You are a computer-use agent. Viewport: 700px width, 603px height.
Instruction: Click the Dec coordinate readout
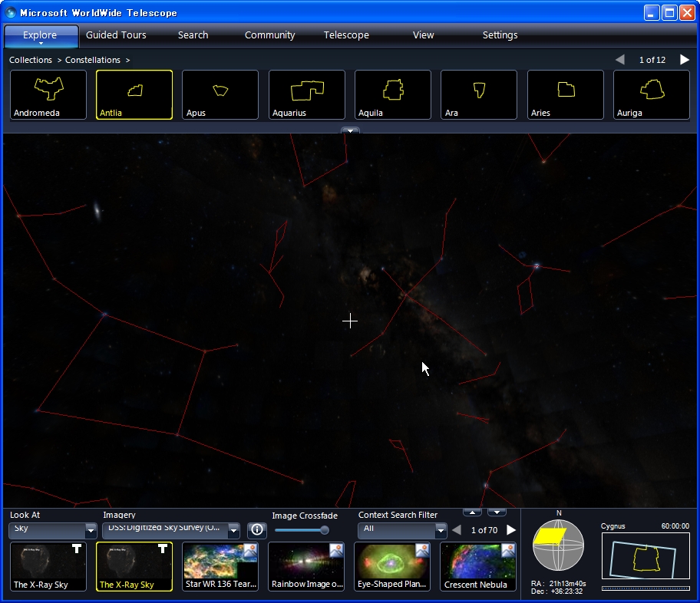coord(556,591)
